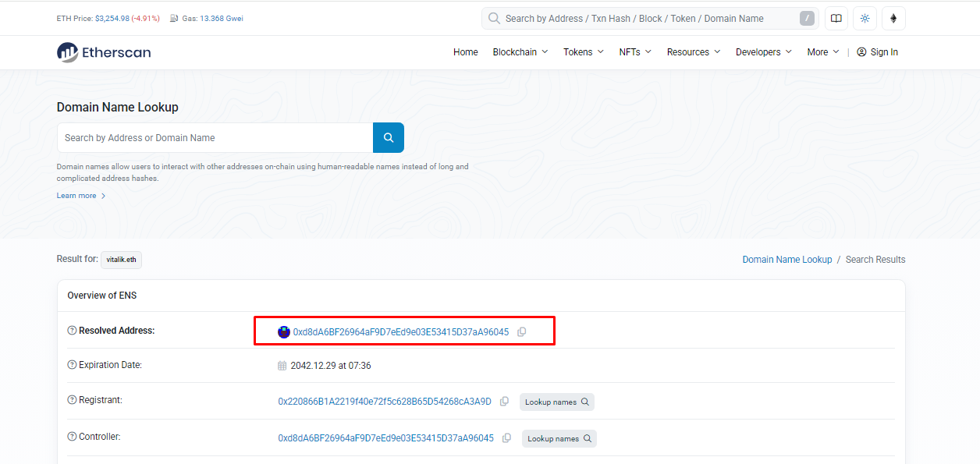Open the Developers dropdown menu
The height and width of the screenshot is (464, 980).
tap(763, 52)
